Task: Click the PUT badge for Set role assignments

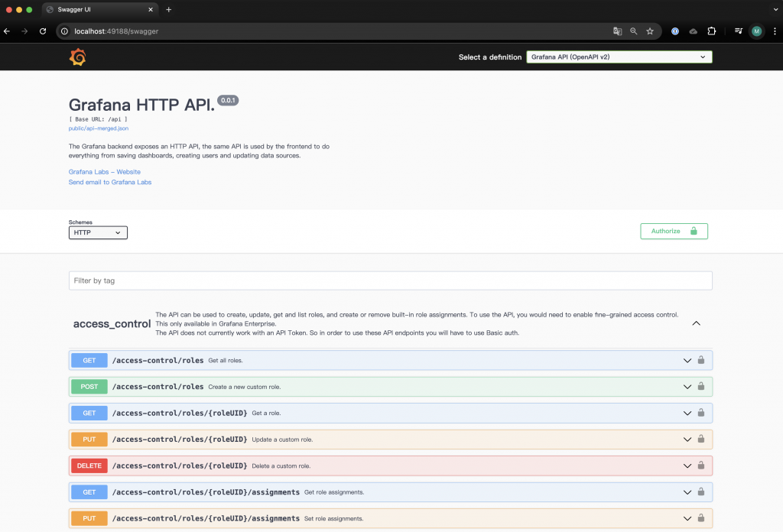Action: point(89,518)
